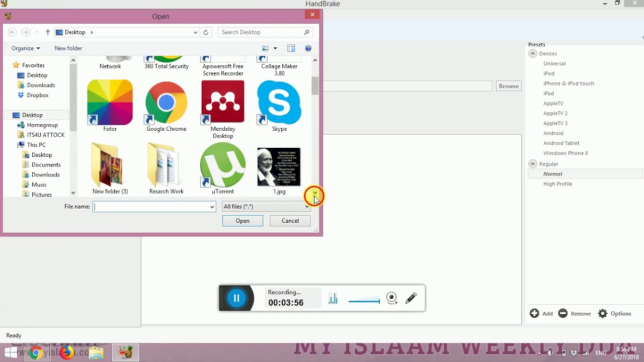Click the Open button
The height and width of the screenshot is (362, 644).
coord(243,221)
